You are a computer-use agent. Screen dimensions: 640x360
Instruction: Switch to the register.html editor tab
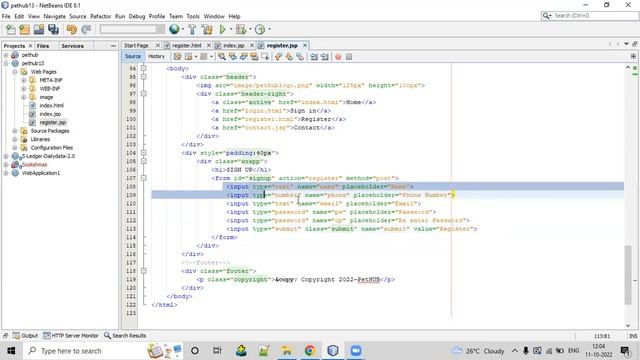[187, 45]
